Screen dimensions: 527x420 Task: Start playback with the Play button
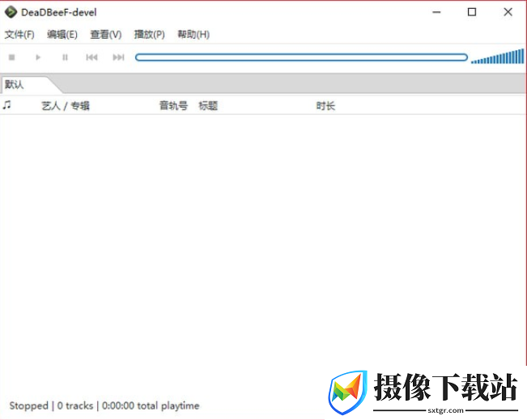[38, 57]
